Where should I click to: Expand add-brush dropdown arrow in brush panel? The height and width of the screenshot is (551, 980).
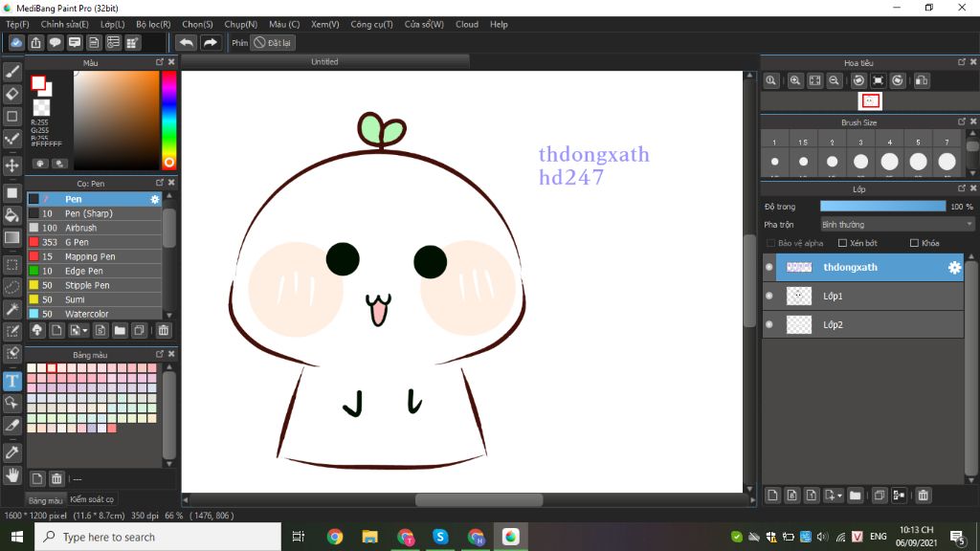(85, 330)
